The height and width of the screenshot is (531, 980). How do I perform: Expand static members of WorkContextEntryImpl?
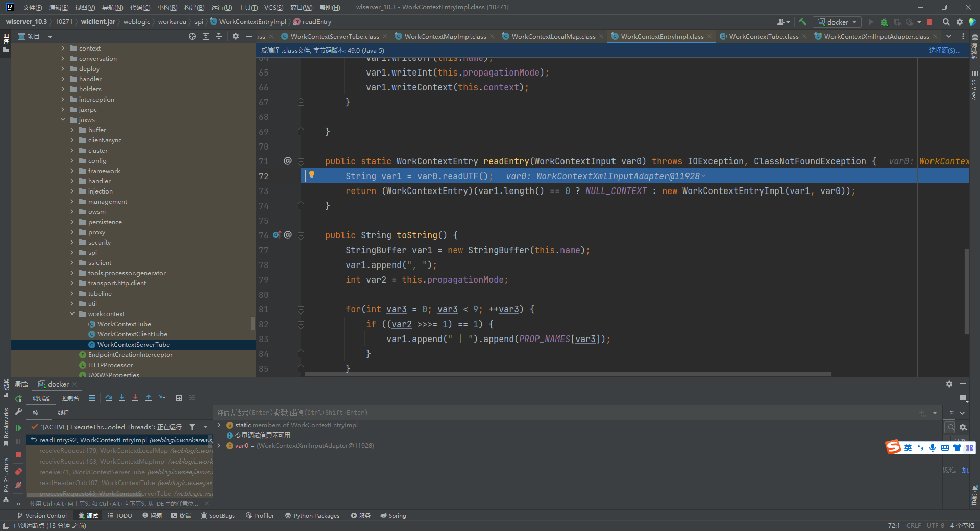219,425
